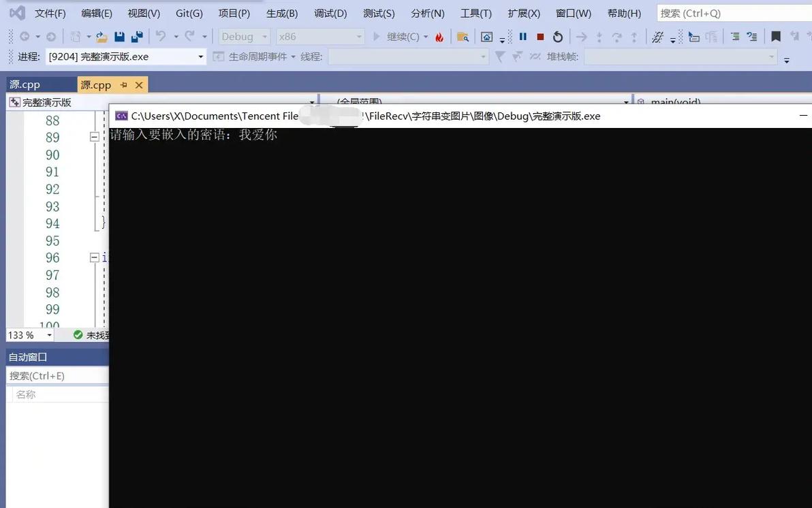Open the 窗口(W) menu
812x508 pixels.
click(x=574, y=14)
